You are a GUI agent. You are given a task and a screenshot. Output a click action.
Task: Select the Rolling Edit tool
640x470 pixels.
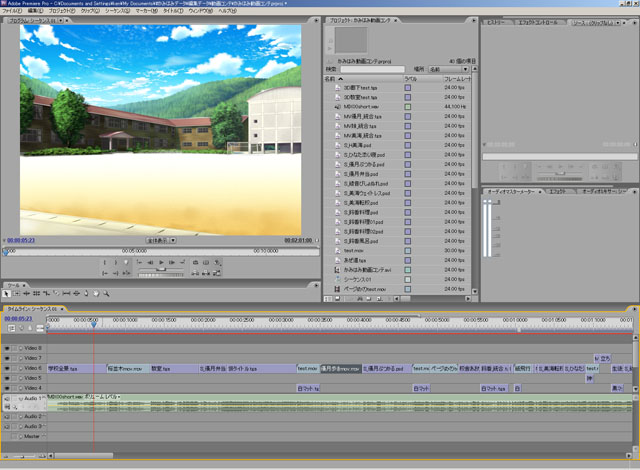pyautogui.click(x=36, y=293)
